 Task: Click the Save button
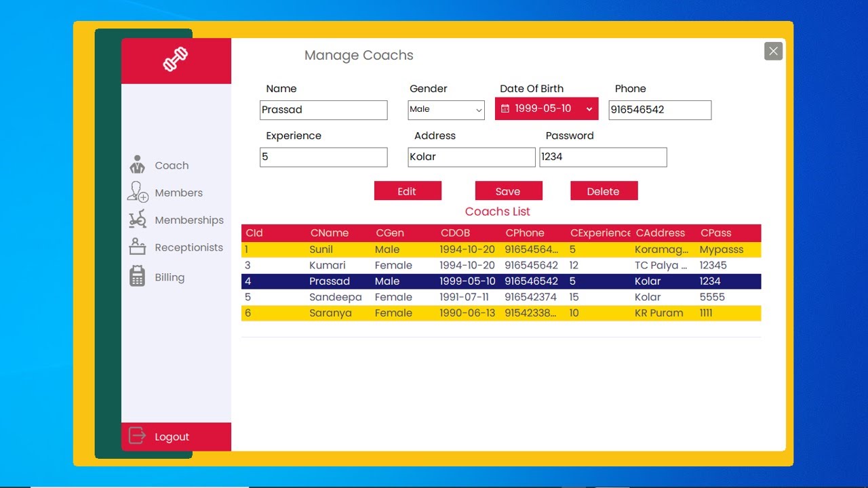509,191
